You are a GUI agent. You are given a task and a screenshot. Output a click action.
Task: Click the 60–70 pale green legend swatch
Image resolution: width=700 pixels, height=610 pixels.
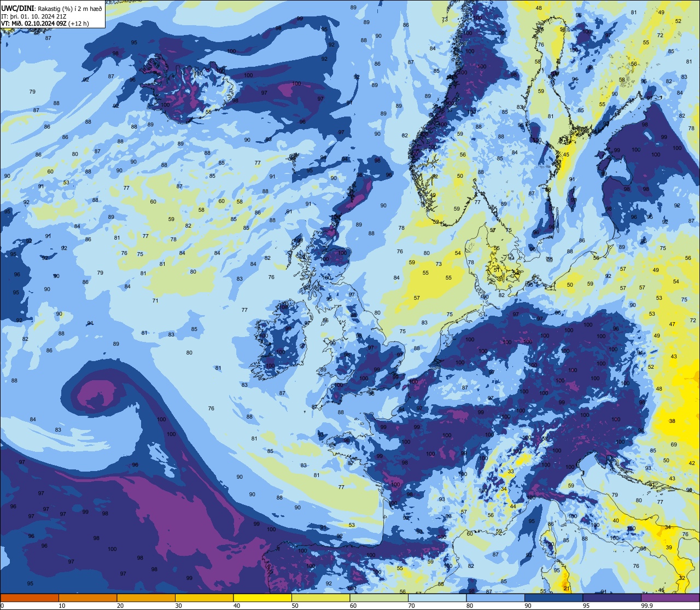(x=379, y=597)
